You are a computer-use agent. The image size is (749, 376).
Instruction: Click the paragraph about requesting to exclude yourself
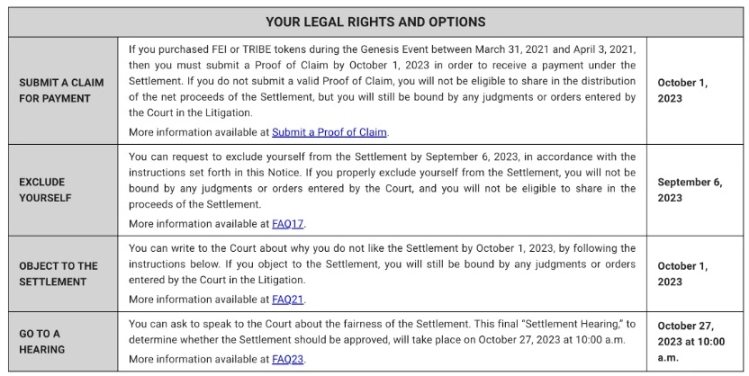(x=382, y=181)
